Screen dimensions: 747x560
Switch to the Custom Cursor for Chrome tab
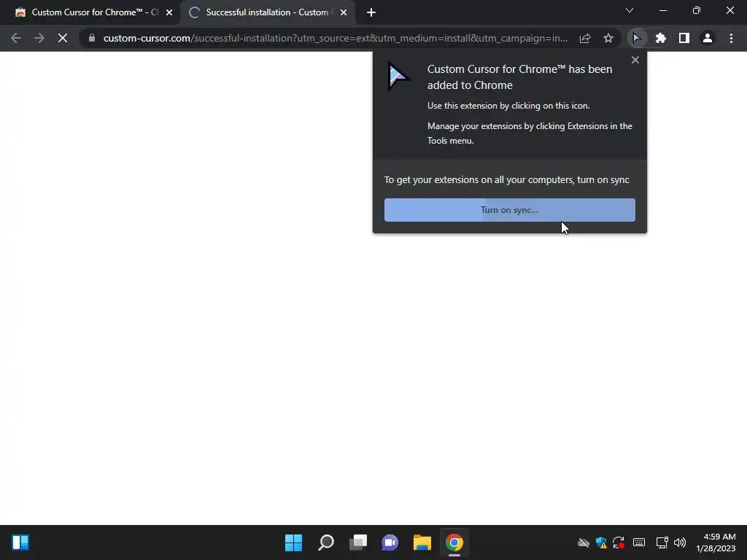(90, 13)
